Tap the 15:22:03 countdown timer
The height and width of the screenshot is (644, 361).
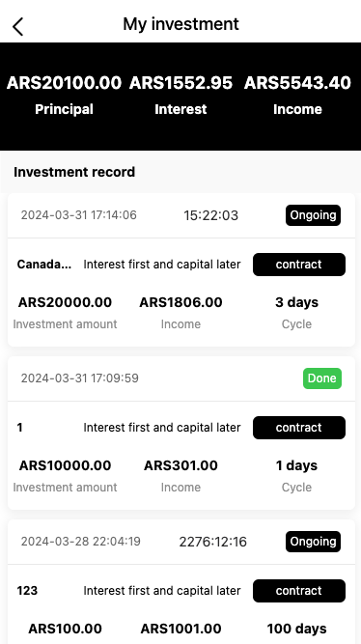pos(210,215)
